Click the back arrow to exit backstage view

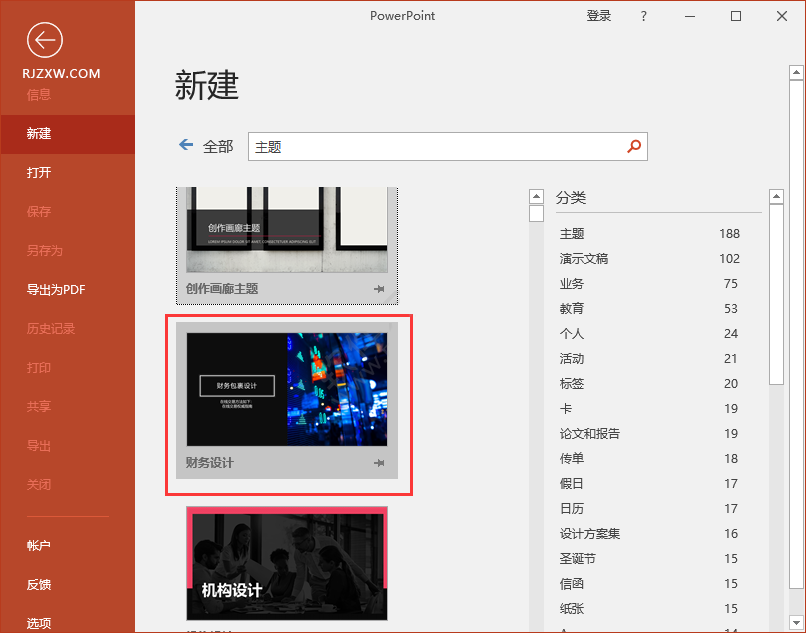tap(44, 40)
